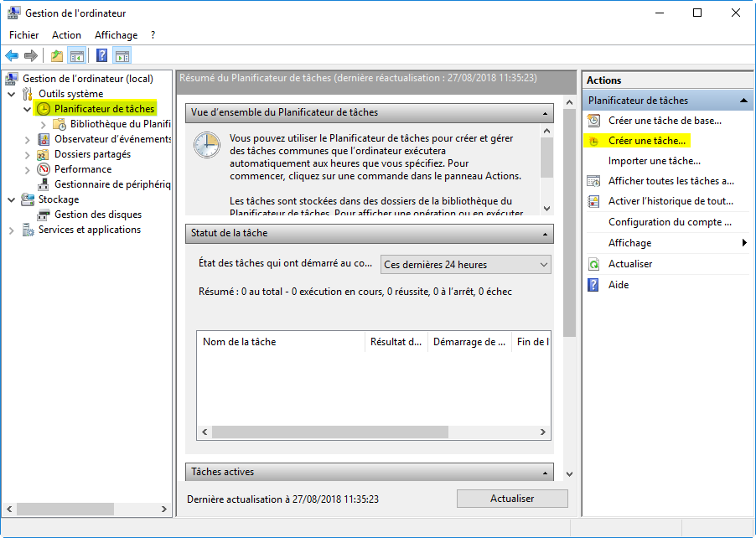Collapse the Planificateur de tâches tree node
Image resolution: width=756 pixels, height=538 pixels.
[x=28, y=110]
